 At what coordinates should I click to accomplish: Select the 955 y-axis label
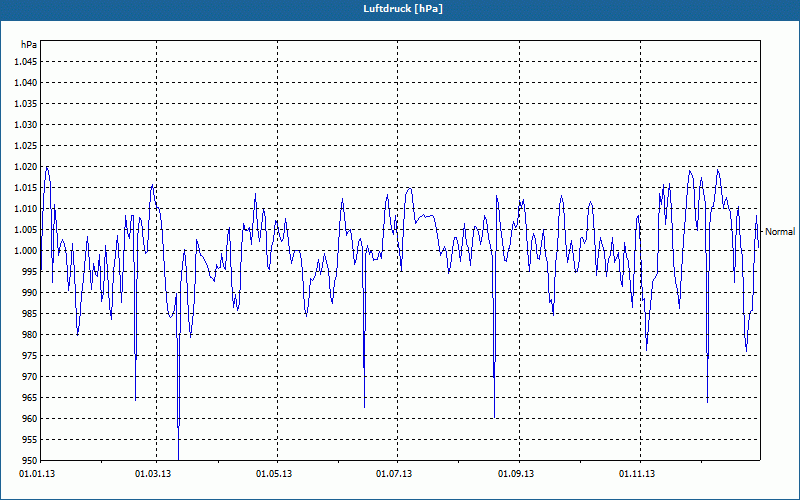coord(30,440)
